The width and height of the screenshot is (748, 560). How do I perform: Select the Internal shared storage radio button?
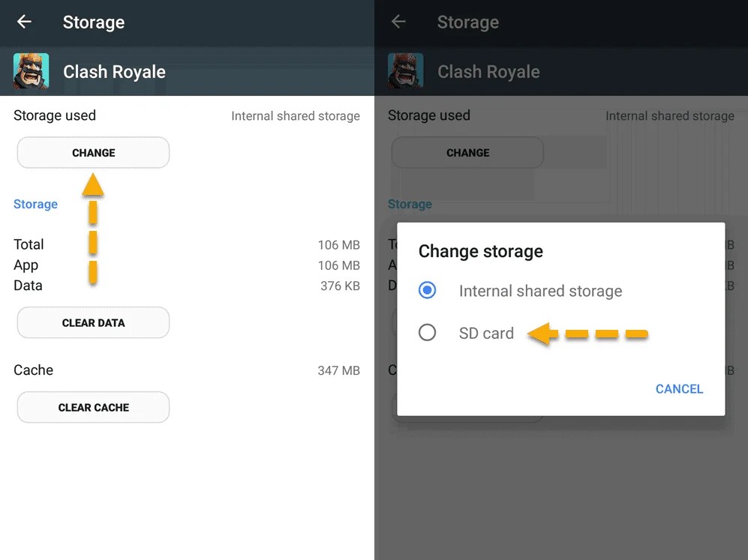coord(428,291)
